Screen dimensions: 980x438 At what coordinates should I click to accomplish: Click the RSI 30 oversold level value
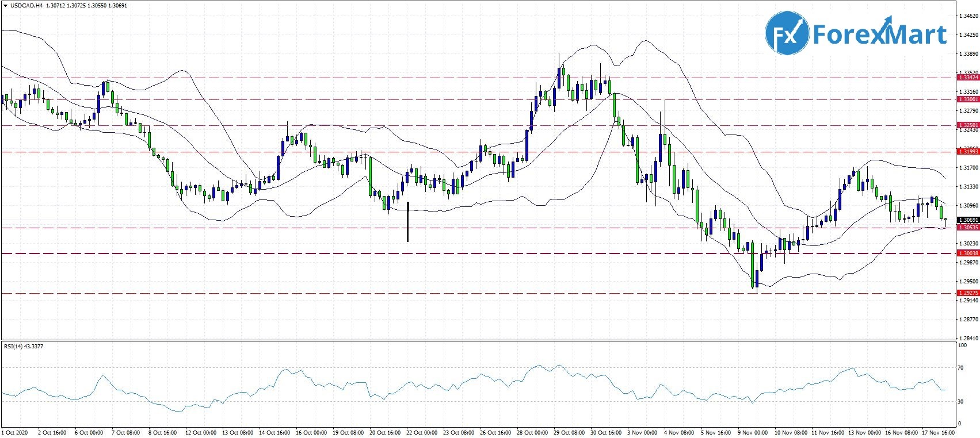pyautogui.click(x=960, y=402)
